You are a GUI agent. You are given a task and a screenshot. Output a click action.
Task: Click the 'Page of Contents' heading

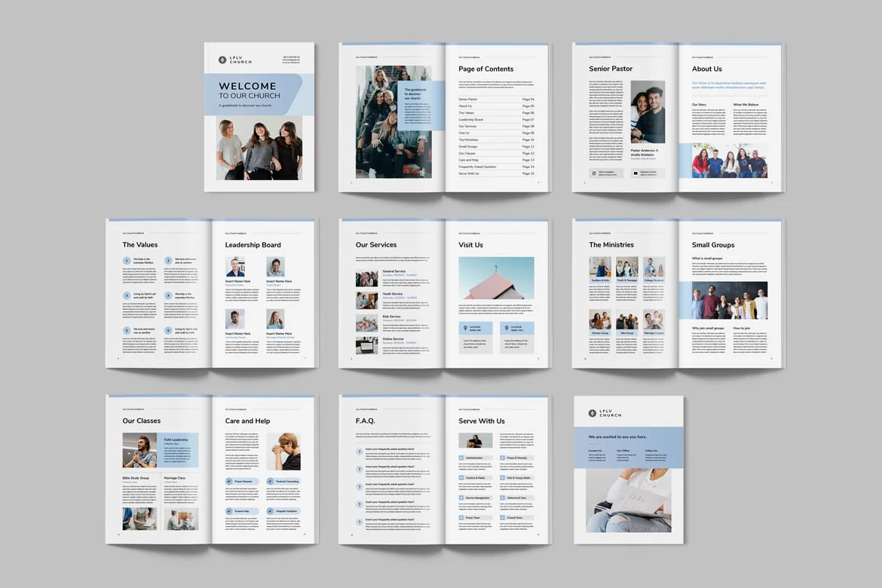coord(486,69)
